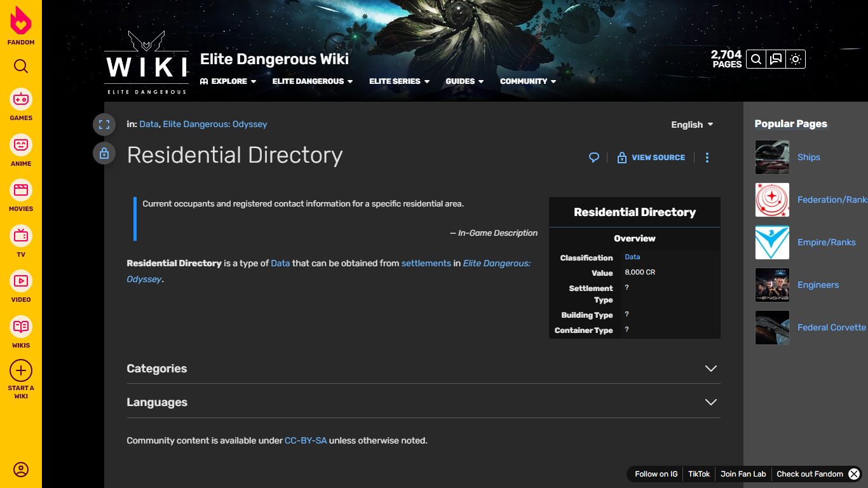Open the Engineers text link
Viewport: 868px width, 488px height.
point(818,285)
